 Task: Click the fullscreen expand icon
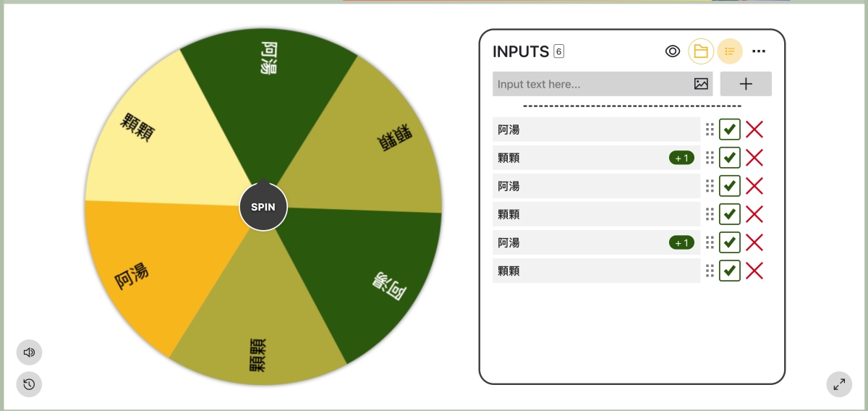click(x=839, y=384)
